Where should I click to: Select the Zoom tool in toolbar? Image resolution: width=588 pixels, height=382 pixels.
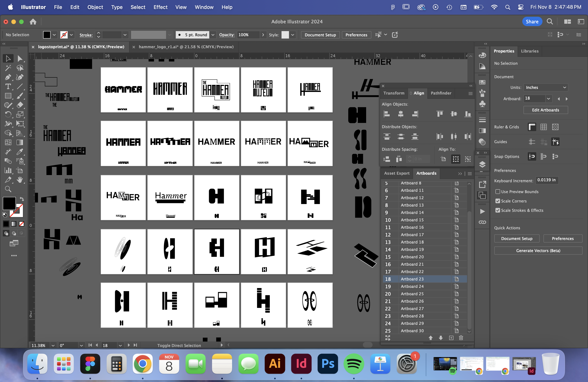point(8,189)
